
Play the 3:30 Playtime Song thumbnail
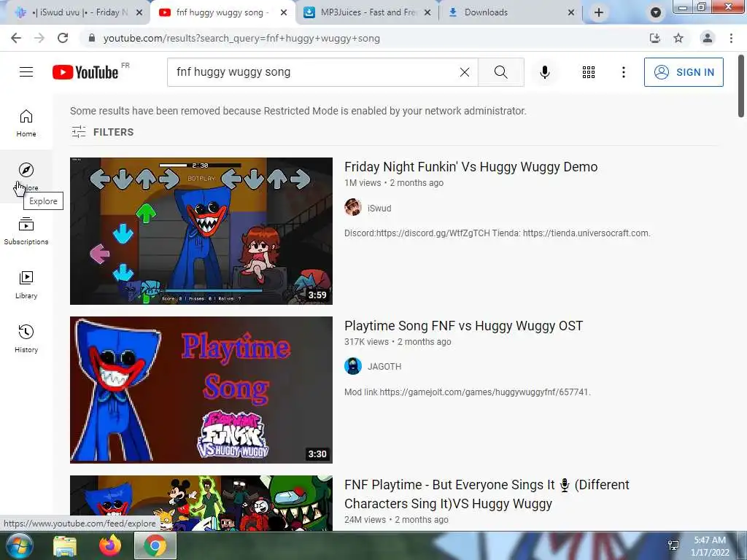tap(201, 390)
